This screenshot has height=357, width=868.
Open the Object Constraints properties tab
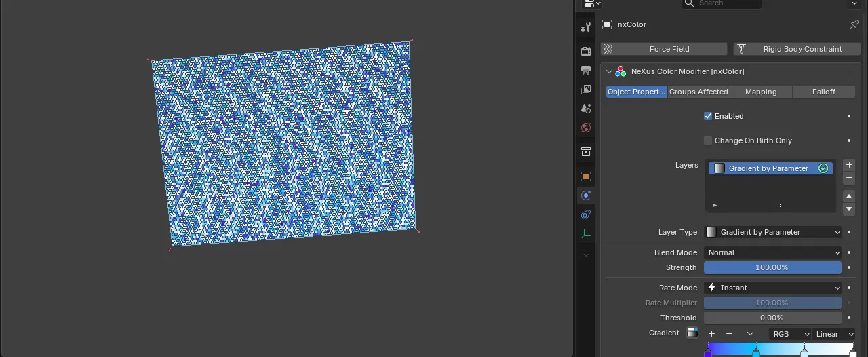tap(586, 214)
